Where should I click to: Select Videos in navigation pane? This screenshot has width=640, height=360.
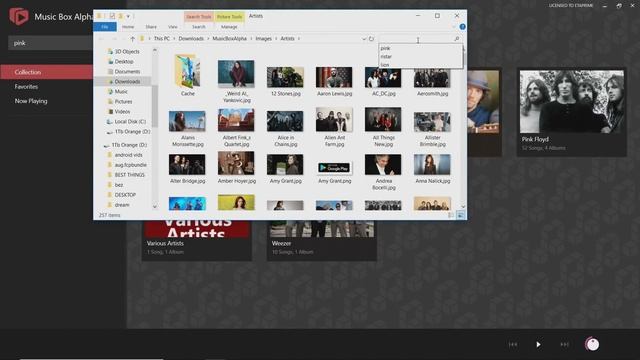click(122, 111)
